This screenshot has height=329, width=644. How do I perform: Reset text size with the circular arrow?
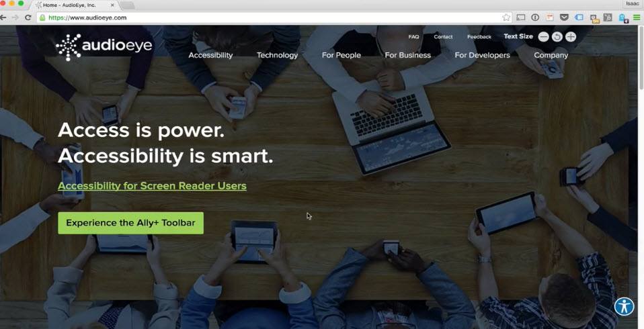pyautogui.click(x=557, y=37)
